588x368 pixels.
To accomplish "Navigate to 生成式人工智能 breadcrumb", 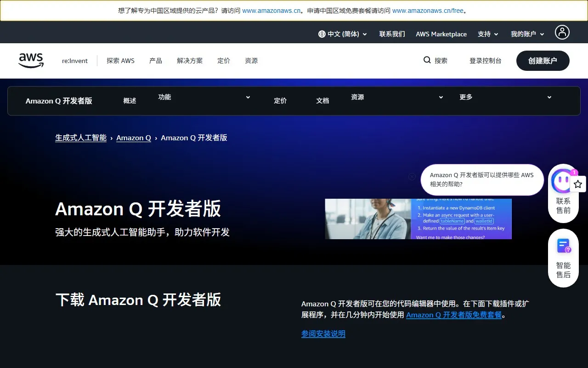I will (x=81, y=138).
